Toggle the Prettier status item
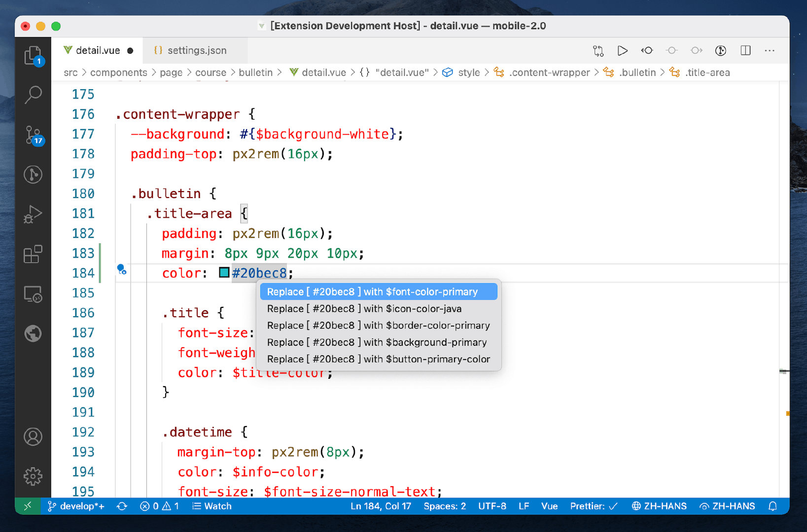The image size is (807, 532). coord(594,506)
